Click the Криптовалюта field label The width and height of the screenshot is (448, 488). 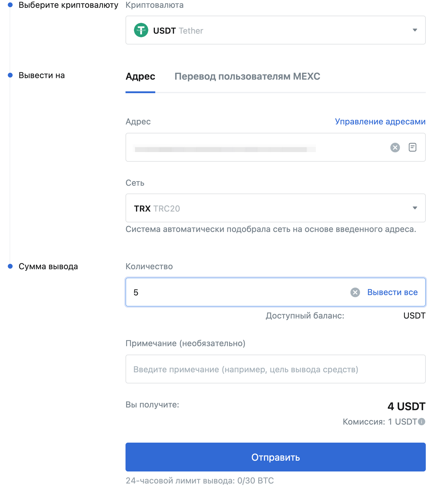pos(155,5)
